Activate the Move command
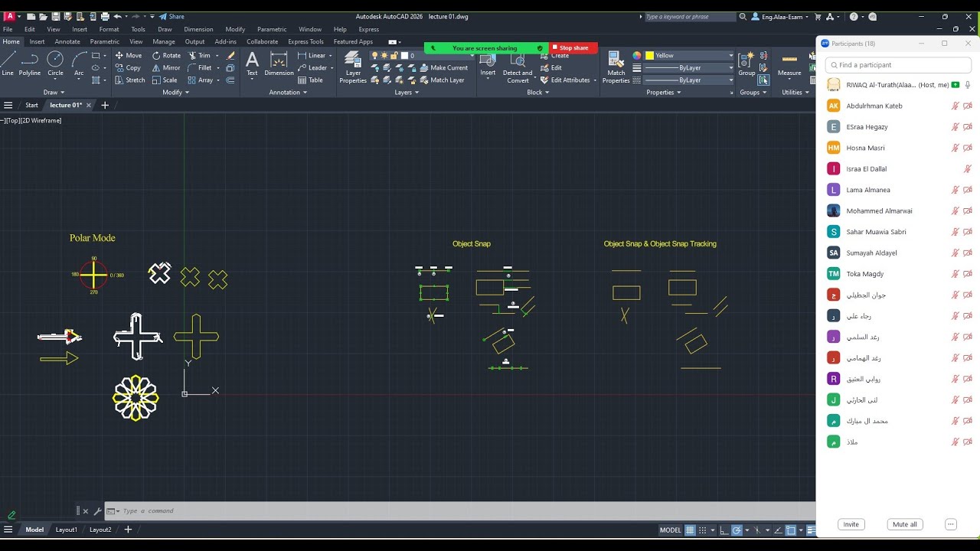This screenshot has height=551, width=980. 128,55
